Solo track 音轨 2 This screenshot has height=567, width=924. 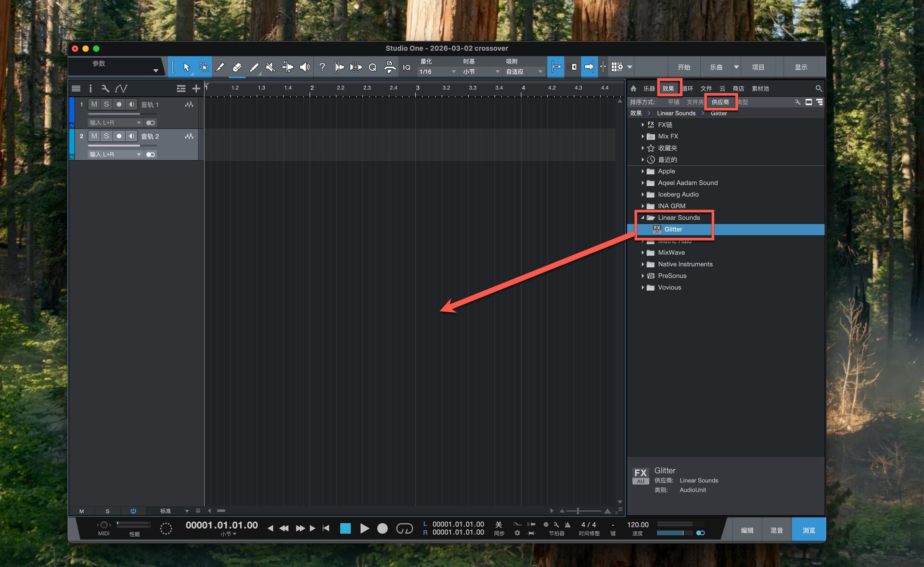click(x=106, y=136)
